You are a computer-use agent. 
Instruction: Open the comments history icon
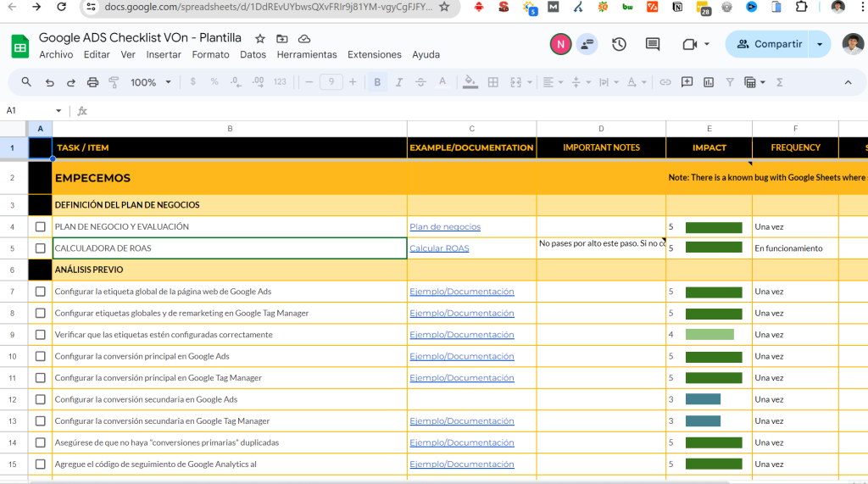(653, 44)
